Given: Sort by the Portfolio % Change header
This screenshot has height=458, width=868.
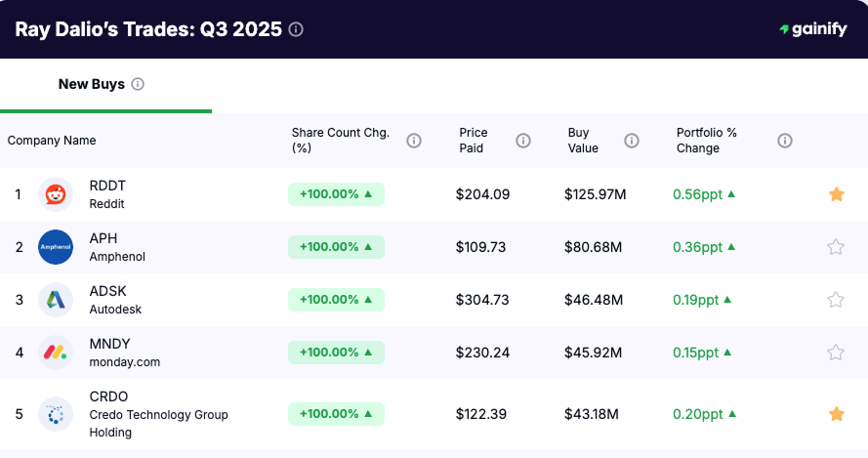Looking at the screenshot, I should [706, 141].
